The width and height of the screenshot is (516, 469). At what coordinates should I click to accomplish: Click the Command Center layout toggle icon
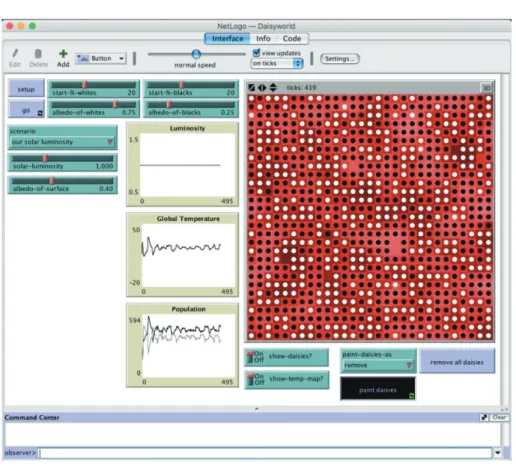[484, 417]
